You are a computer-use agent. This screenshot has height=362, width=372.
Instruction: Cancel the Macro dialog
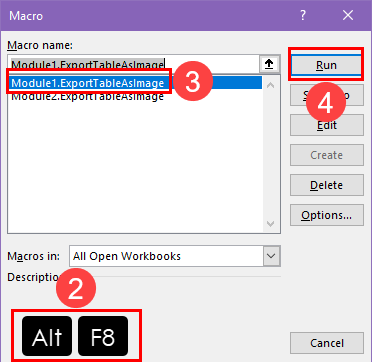click(x=327, y=343)
